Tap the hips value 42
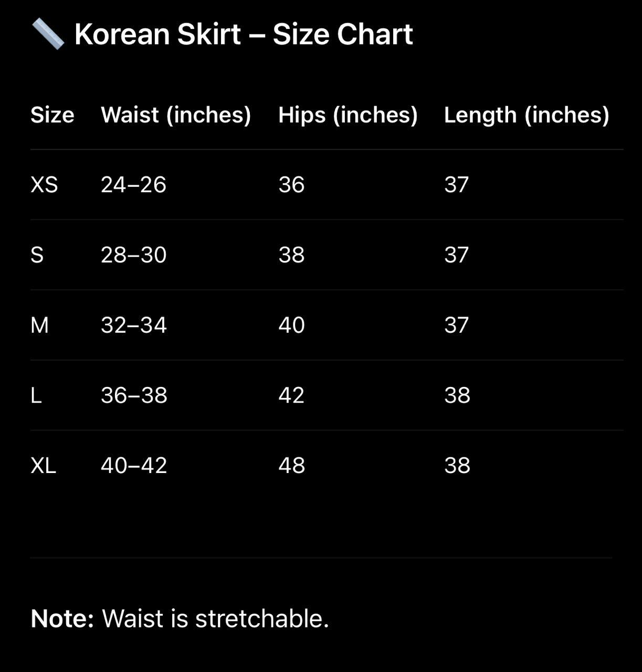 pos(291,395)
